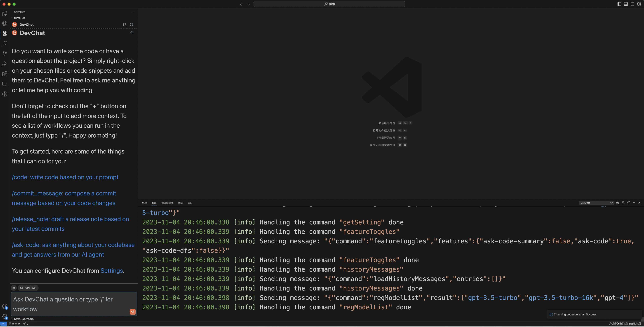The width and height of the screenshot is (644, 327).
Task: Click the log line with "getSetting" done
Action: (x=273, y=223)
